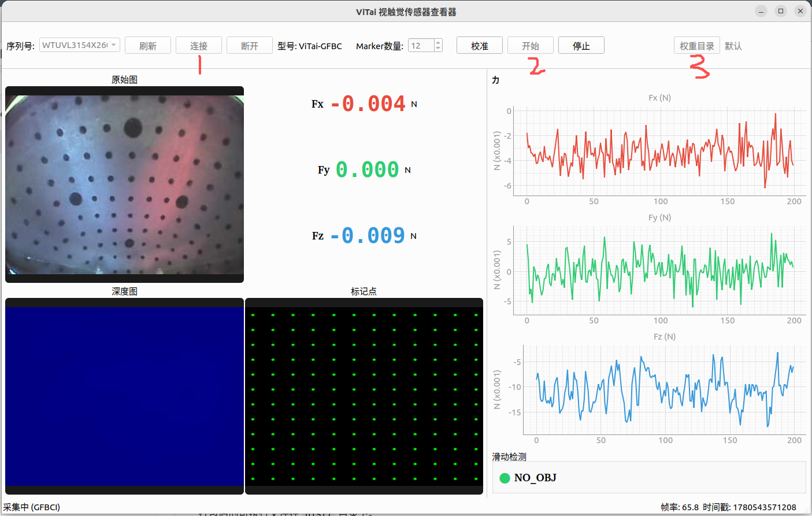Click the 原始图 raw camera image
This screenshot has width=812, height=516.
pos(124,185)
